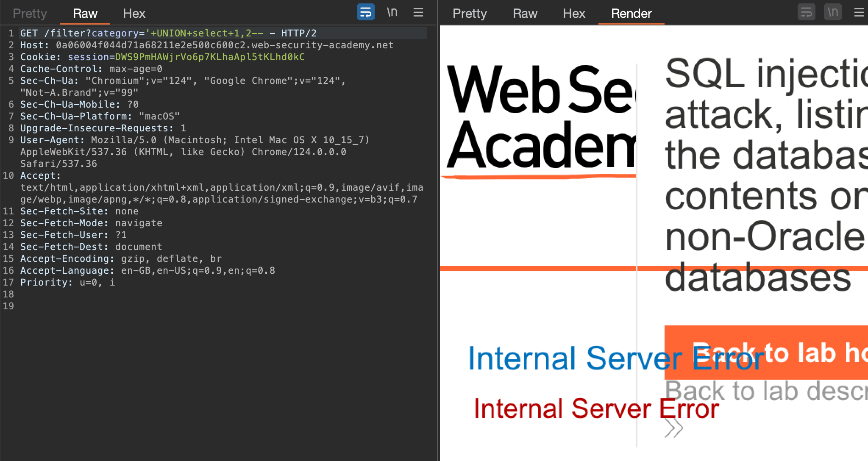Screen dimensions: 868x461
Task: Select request Raw tab
Action: [85, 14]
